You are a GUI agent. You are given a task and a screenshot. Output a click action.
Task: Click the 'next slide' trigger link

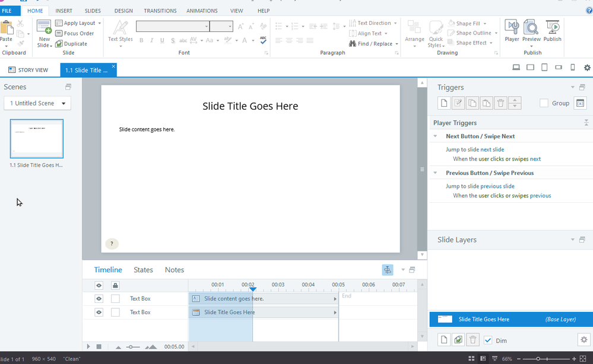(492, 149)
